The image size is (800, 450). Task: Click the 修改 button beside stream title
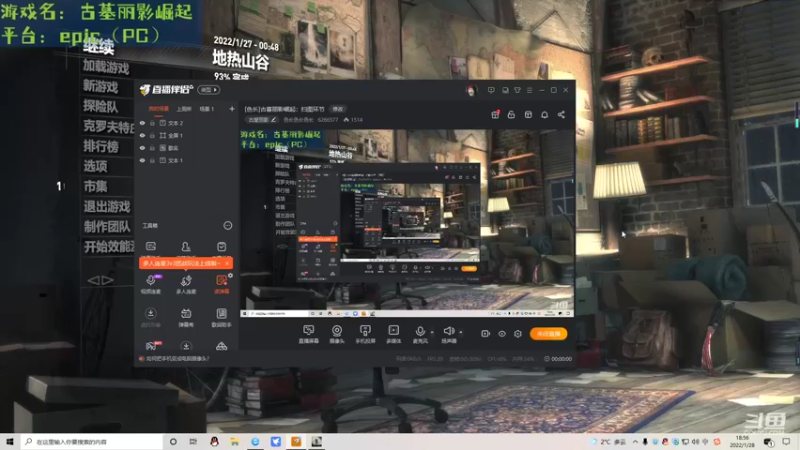338,109
